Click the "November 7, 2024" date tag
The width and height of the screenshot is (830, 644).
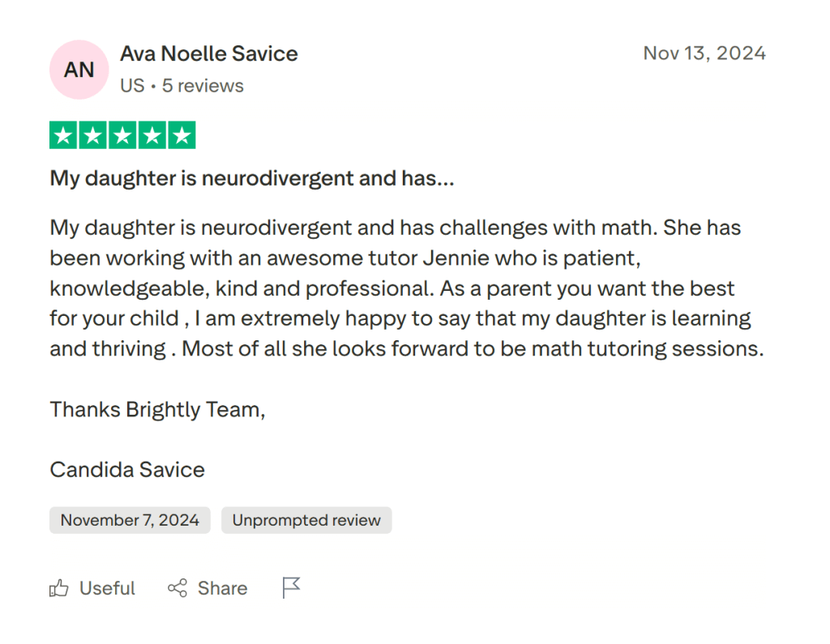[130, 520]
